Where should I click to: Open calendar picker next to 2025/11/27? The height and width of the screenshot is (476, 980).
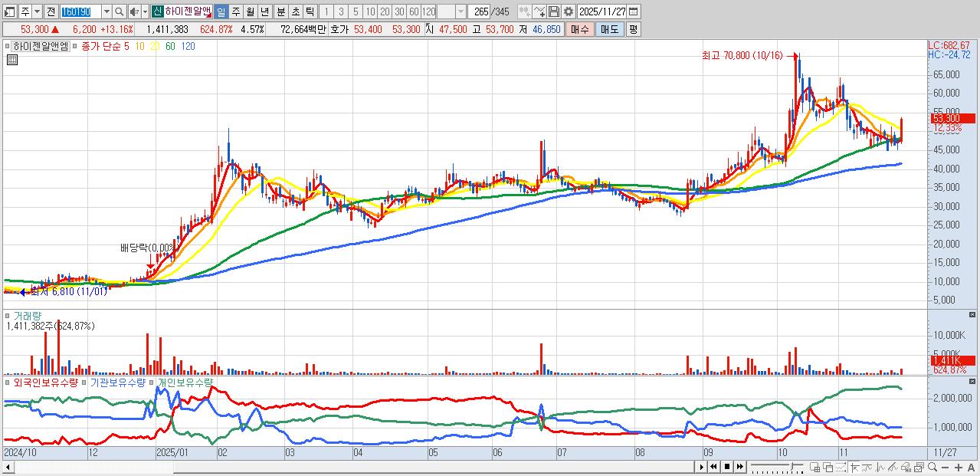tap(633, 11)
